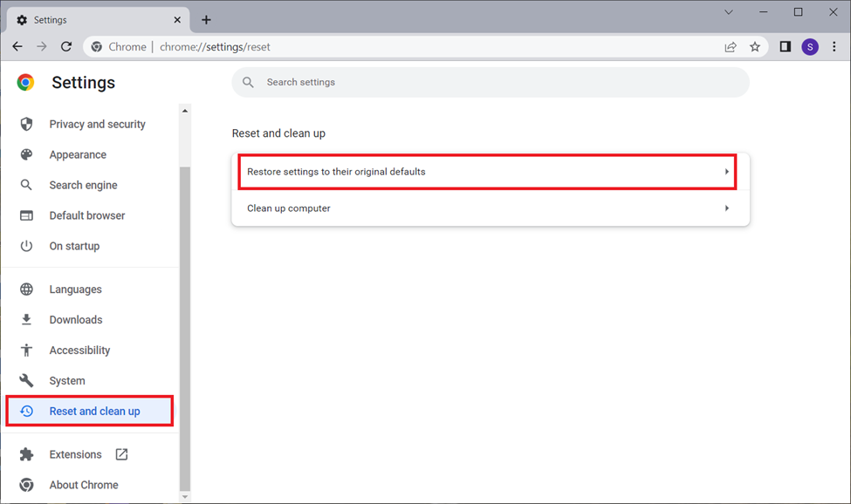Screen dimensions: 851x504
Task: Click the sidebar scrollbar down arrow
Action: tap(184, 496)
